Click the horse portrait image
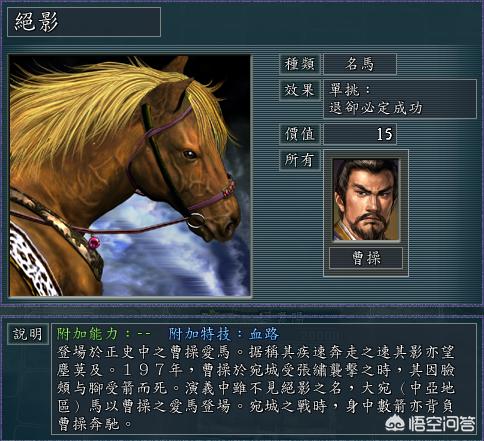The width and height of the screenshot is (484, 441). pos(130,176)
